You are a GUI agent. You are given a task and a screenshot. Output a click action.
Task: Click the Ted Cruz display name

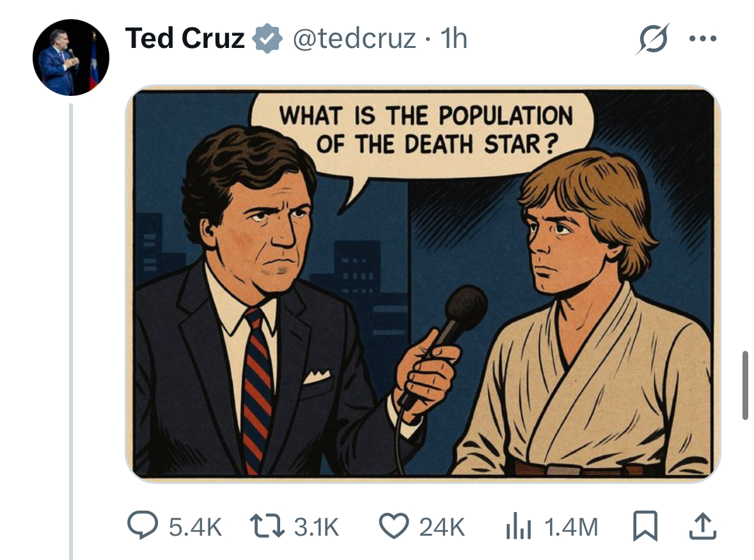pyautogui.click(x=185, y=38)
